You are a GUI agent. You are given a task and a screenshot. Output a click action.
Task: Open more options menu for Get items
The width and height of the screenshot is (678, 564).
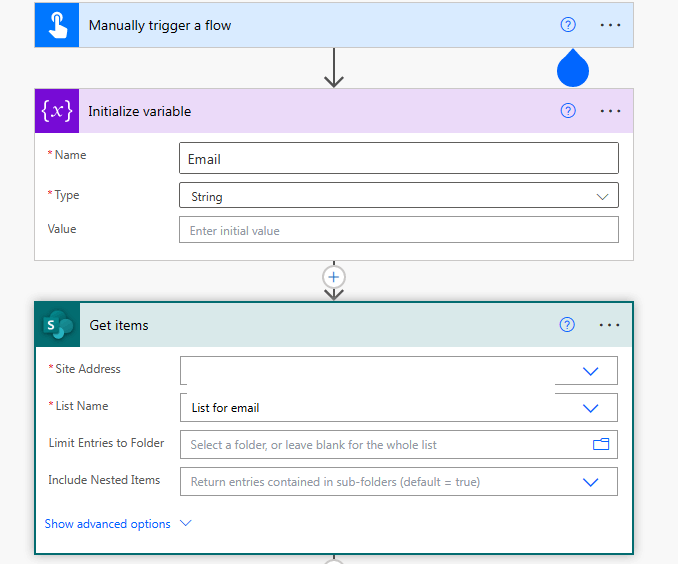pyautogui.click(x=609, y=325)
